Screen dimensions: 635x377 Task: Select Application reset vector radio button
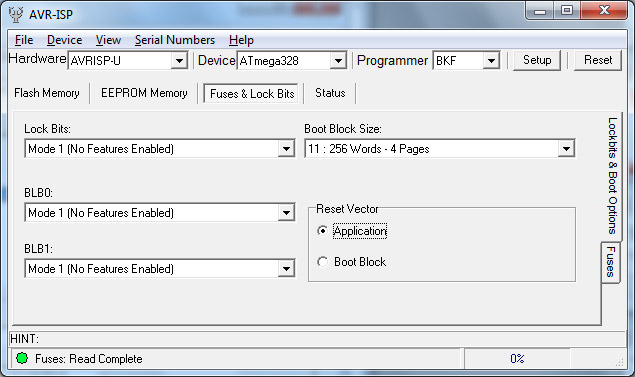(322, 231)
